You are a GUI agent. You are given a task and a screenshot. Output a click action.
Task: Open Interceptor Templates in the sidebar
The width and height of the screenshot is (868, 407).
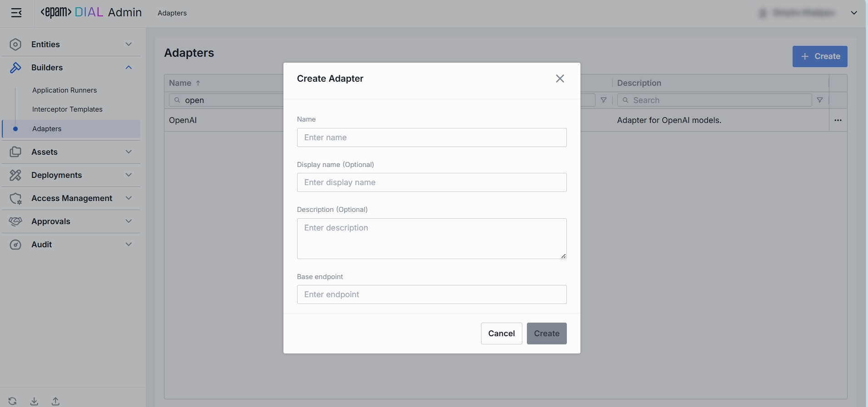67,109
